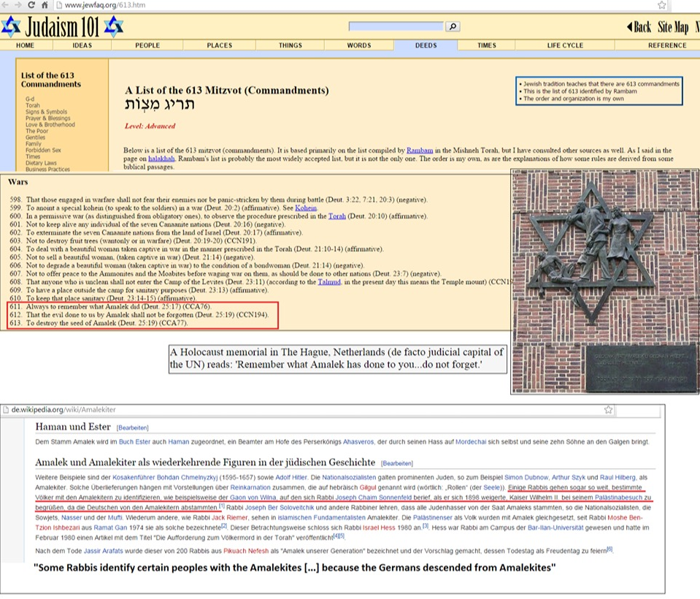Open the Buch Ester wiki link

tap(134, 442)
